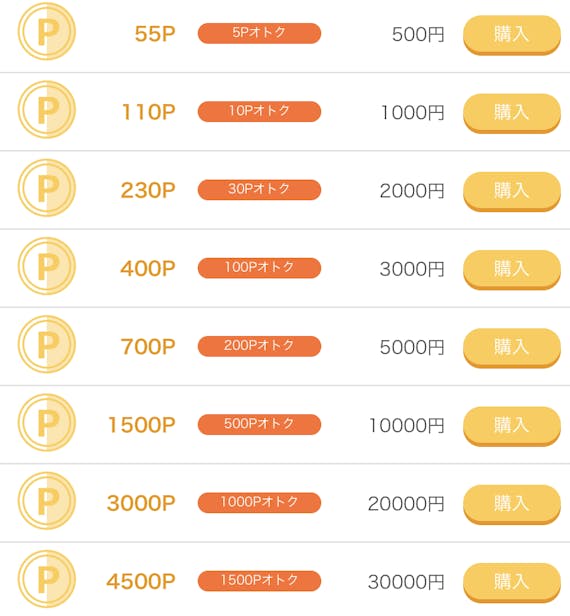Click the coin icon beside 110P
The width and height of the screenshot is (570, 616).
[x=47, y=110]
